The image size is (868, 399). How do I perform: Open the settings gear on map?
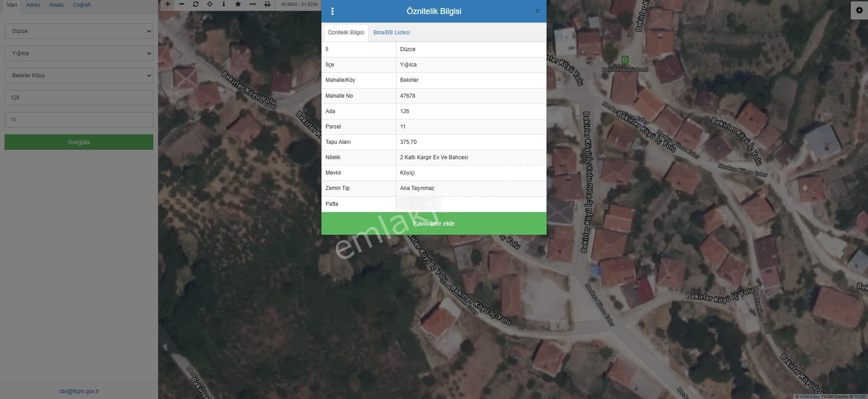[859, 10]
